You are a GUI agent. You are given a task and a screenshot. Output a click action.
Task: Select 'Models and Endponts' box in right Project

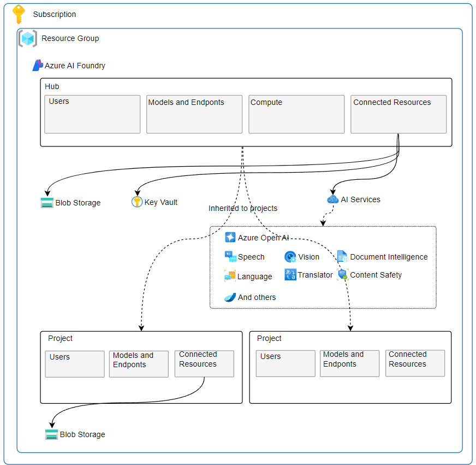(x=350, y=363)
